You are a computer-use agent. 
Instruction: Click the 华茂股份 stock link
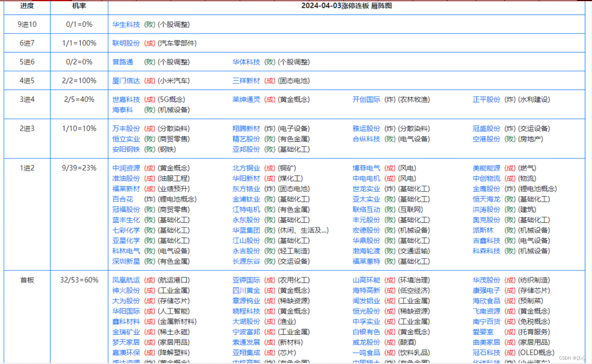486,280
